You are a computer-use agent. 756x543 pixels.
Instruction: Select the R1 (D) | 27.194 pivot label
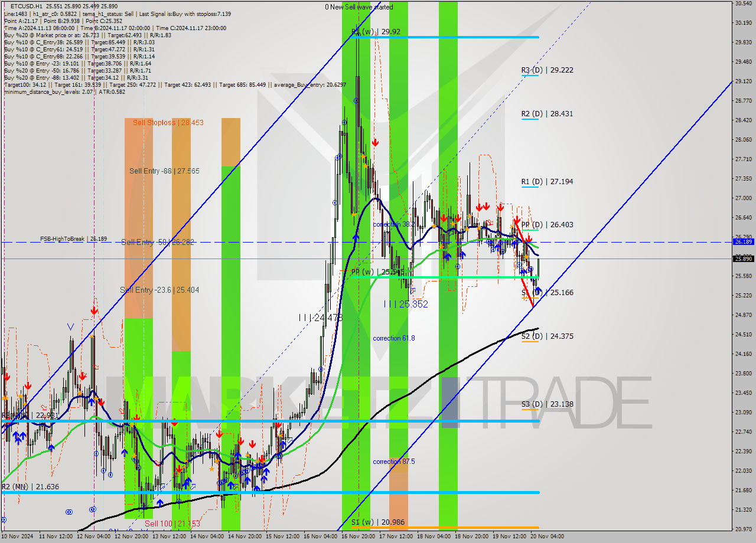click(x=547, y=181)
